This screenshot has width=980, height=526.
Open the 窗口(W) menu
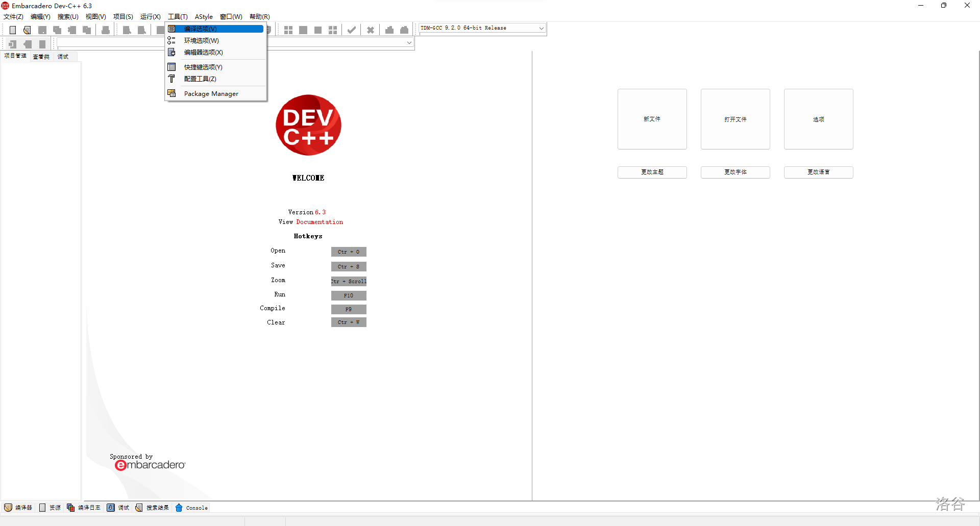(x=231, y=17)
